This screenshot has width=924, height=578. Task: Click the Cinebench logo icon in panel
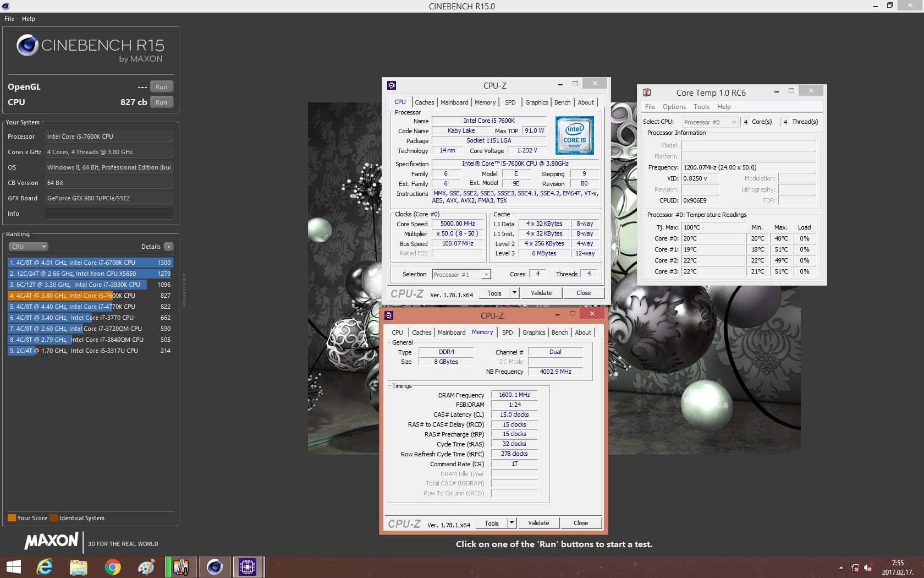click(x=28, y=46)
